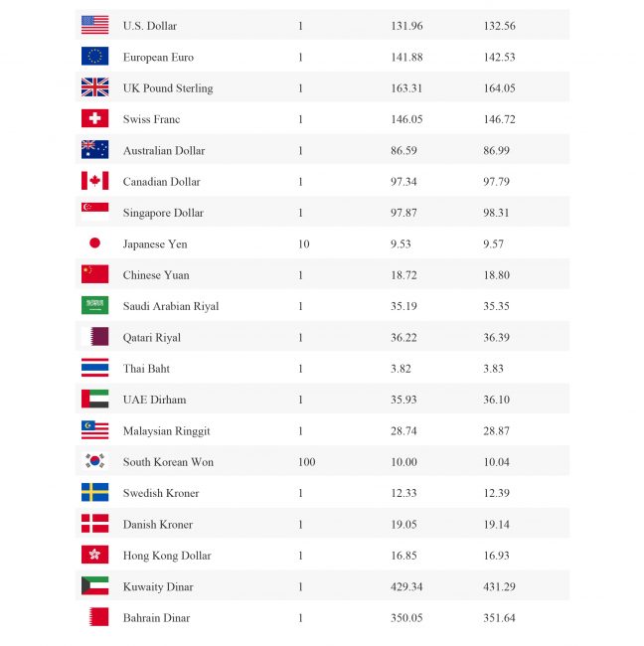Select the European Euro label
The height and width of the screenshot is (646, 644).
pos(158,58)
